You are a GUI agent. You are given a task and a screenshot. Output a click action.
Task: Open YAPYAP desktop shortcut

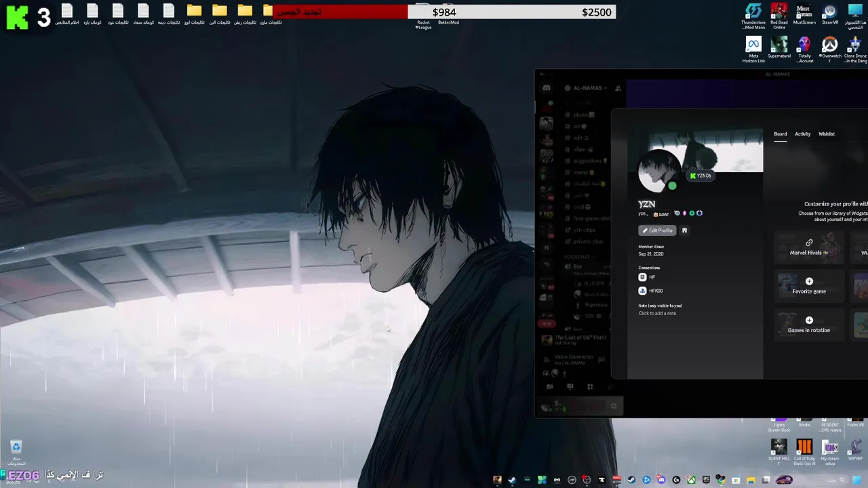click(855, 450)
